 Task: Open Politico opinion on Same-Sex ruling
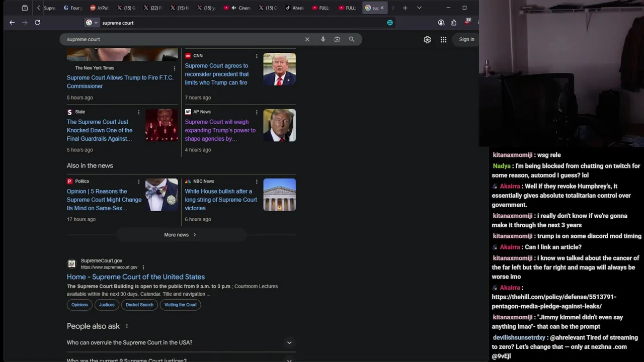[104, 200]
